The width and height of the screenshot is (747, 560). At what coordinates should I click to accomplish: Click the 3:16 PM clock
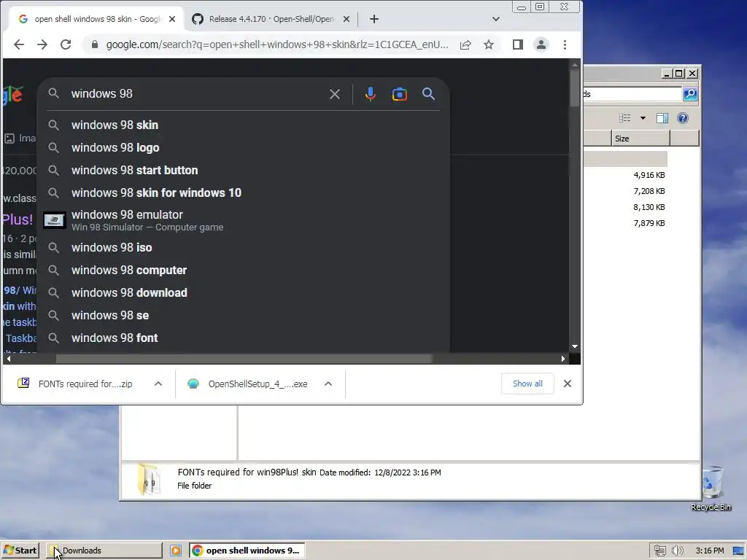coord(710,551)
